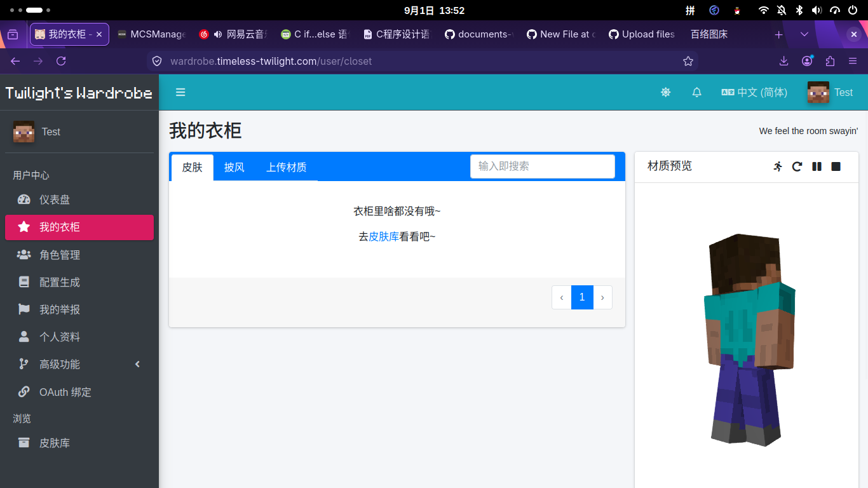
Task: Click the 3D skin model preview
Action: coord(749,340)
